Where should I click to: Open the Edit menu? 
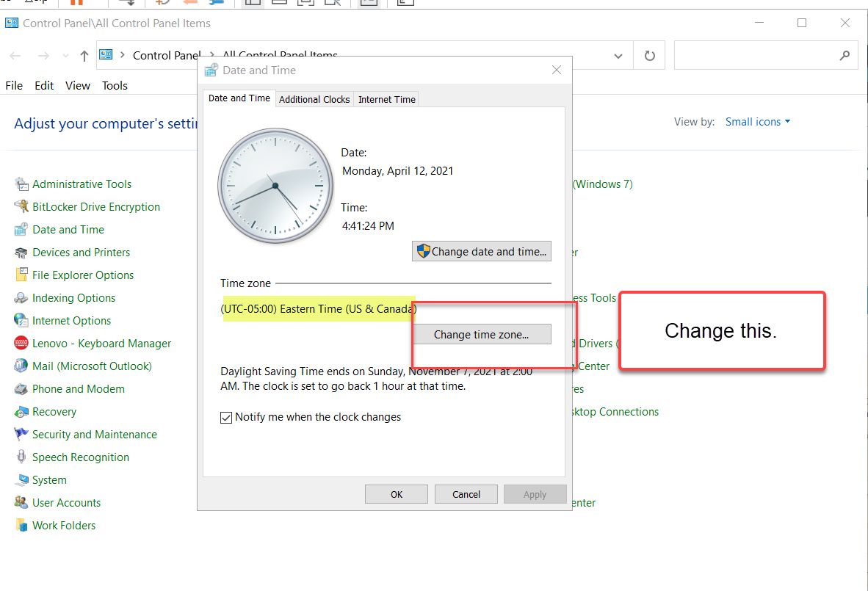[x=44, y=85]
